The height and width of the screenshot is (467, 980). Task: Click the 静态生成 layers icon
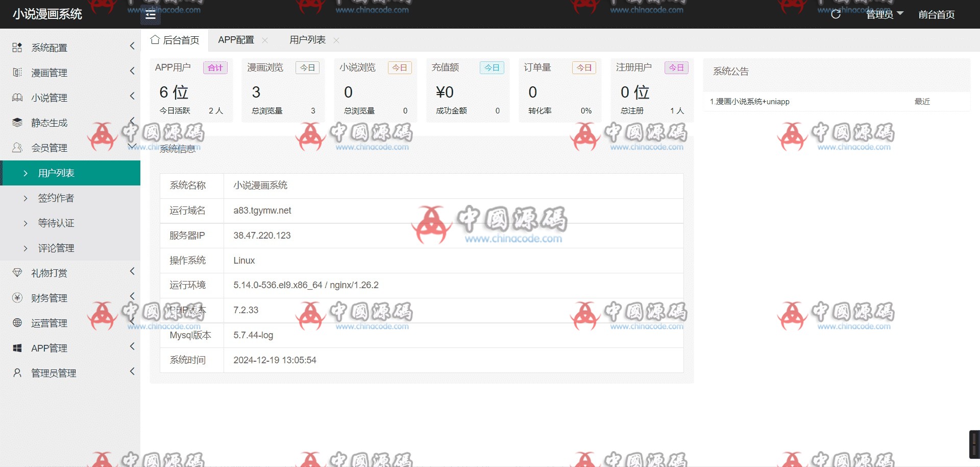17,123
